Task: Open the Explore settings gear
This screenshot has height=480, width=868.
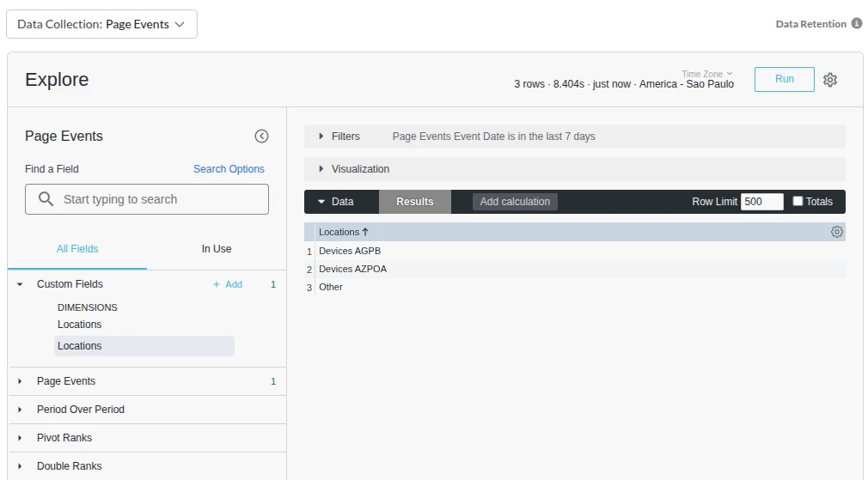Action: coord(830,80)
